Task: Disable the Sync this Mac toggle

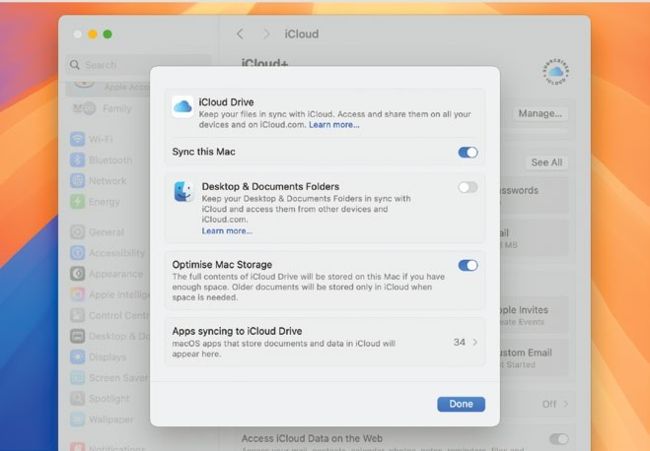Action: (x=467, y=152)
